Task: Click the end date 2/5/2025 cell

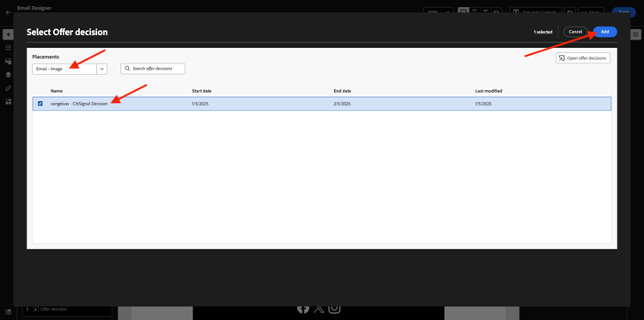Action: 342,104
